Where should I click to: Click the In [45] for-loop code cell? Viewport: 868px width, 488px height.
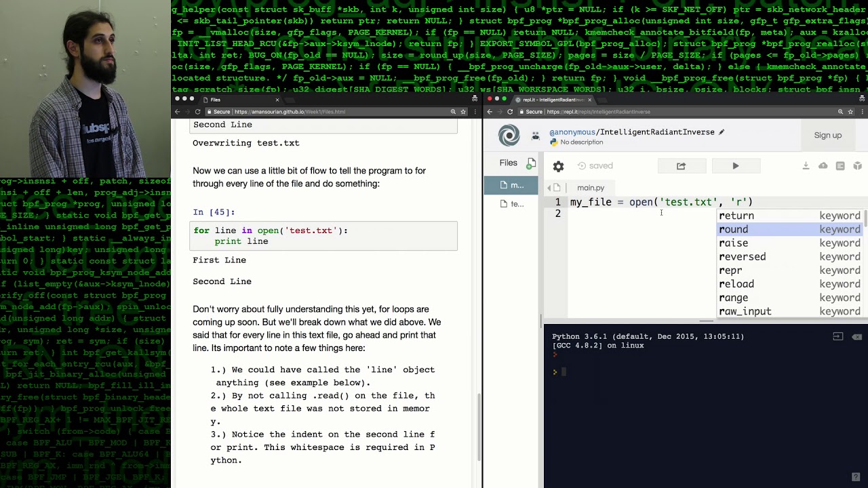[x=323, y=236]
